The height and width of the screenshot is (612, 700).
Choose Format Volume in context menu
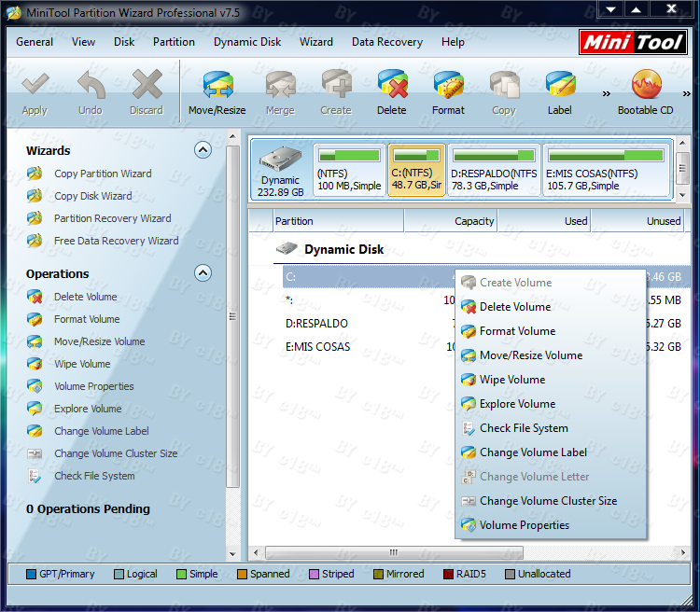[x=551, y=331]
